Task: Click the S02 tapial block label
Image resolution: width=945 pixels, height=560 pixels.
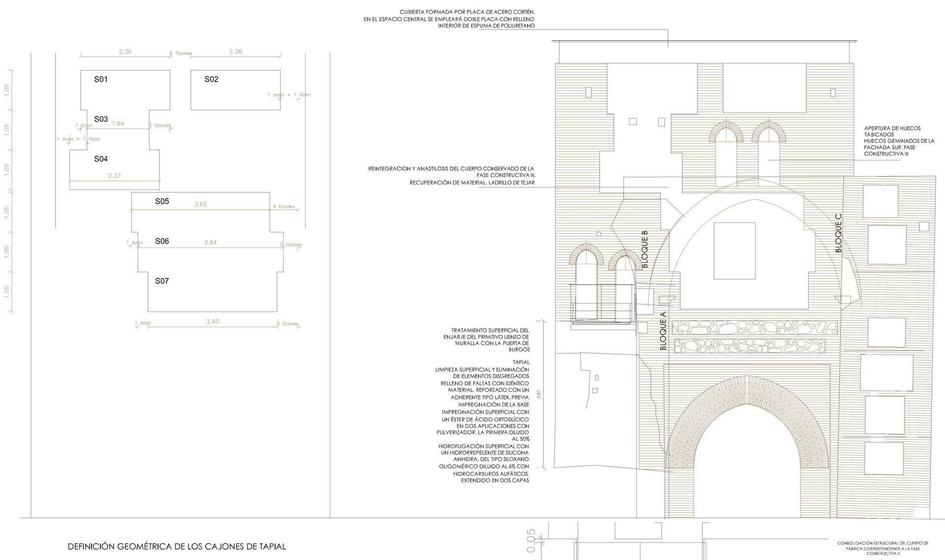Action: tap(211, 79)
